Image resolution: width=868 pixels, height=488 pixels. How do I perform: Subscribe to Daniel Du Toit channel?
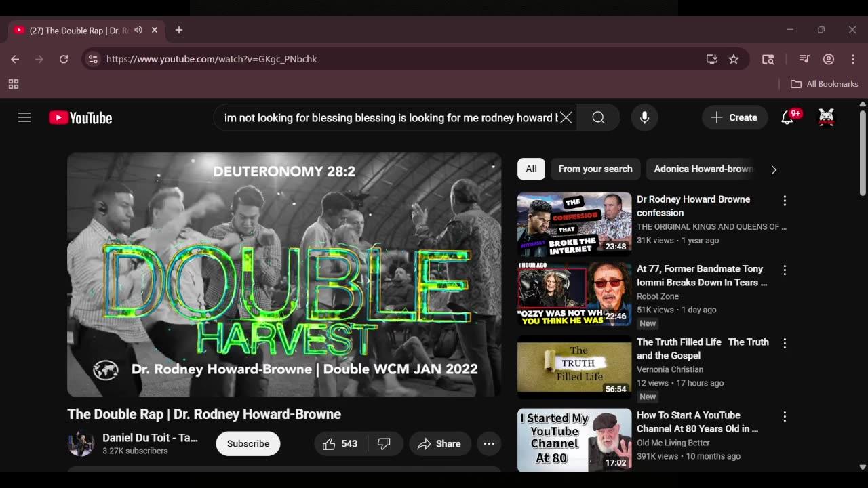point(248,443)
